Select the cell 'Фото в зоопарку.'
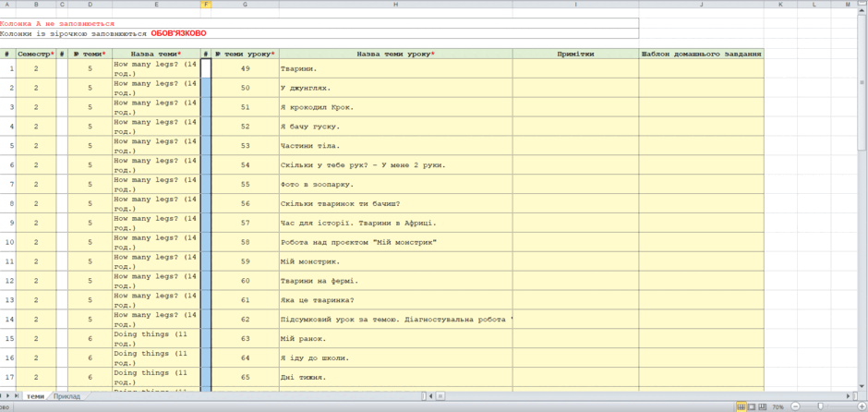This screenshot has height=412, width=868. pyautogui.click(x=395, y=185)
